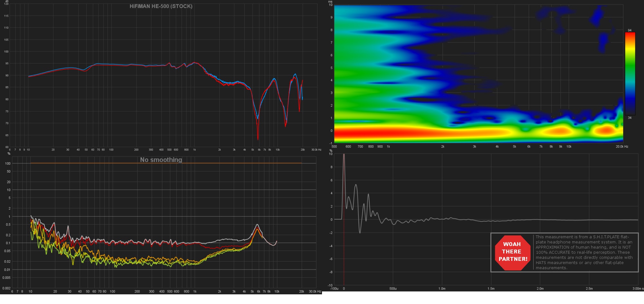Click the spectrogram color scale bar
The image size is (644, 304).
[630, 73]
